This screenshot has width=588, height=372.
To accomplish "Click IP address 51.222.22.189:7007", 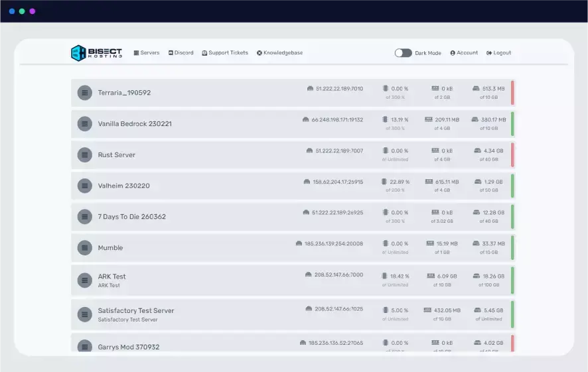I will (339, 151).
